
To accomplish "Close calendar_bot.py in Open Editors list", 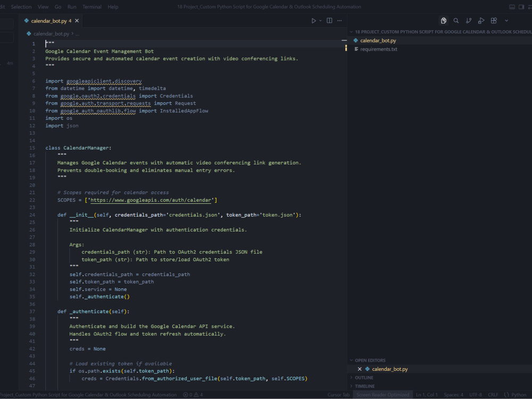I will point(360,369).
